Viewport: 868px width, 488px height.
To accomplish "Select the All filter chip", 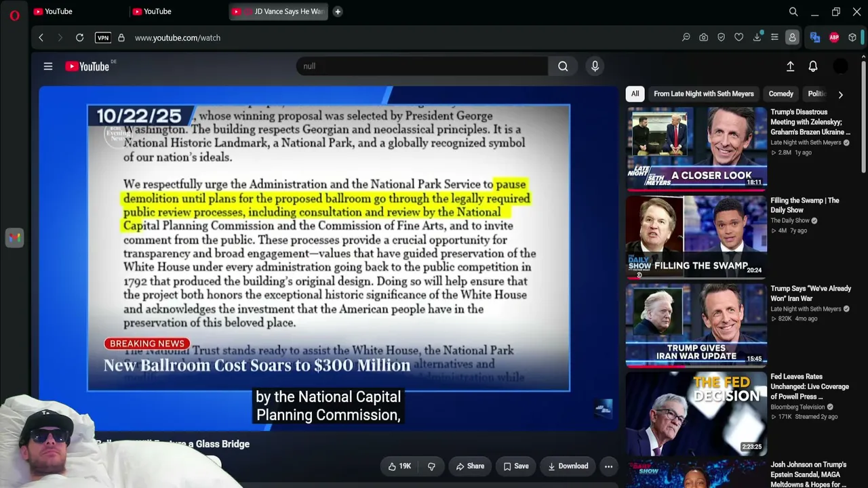I will pos(635,94).
